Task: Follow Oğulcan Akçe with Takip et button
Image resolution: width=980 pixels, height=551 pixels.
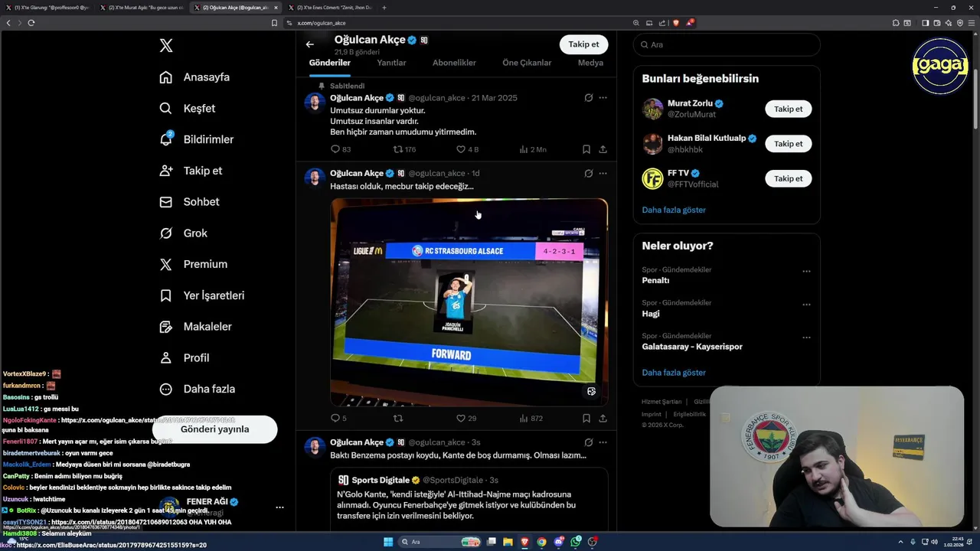Action: tap(583, 44)
